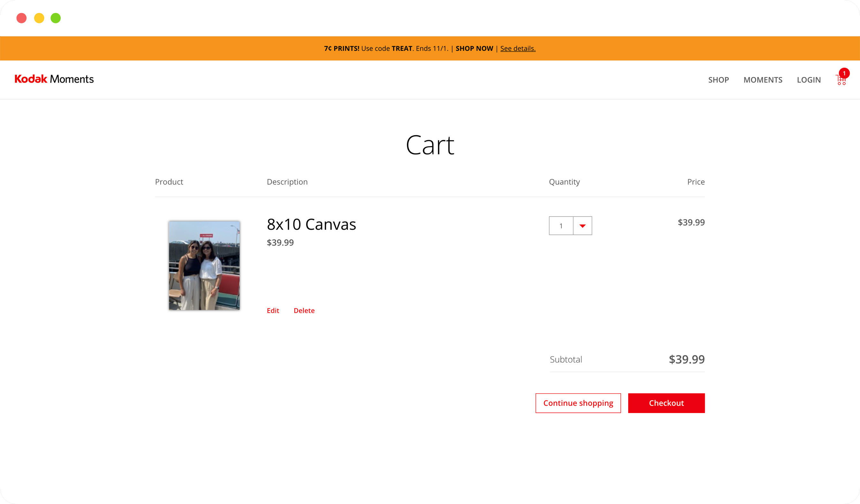
Task: Open the See details link in banner
Action: click(x=518, y=48)
